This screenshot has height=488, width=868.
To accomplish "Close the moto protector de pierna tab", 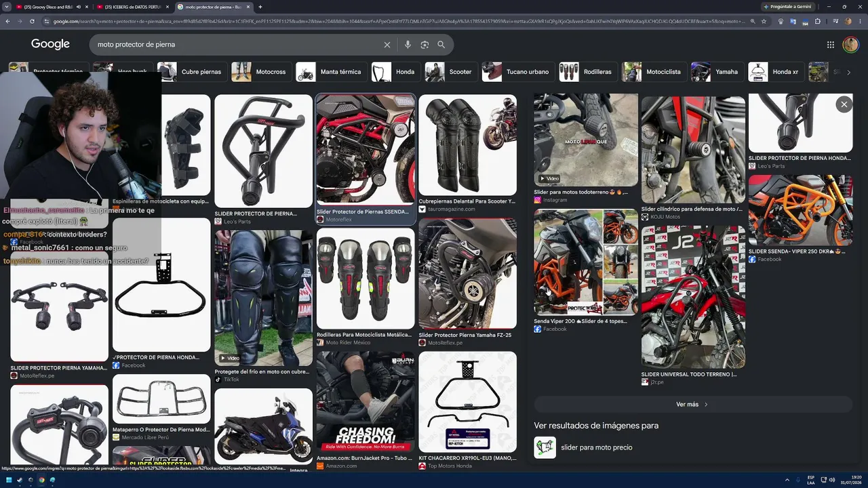I will 249,7.
